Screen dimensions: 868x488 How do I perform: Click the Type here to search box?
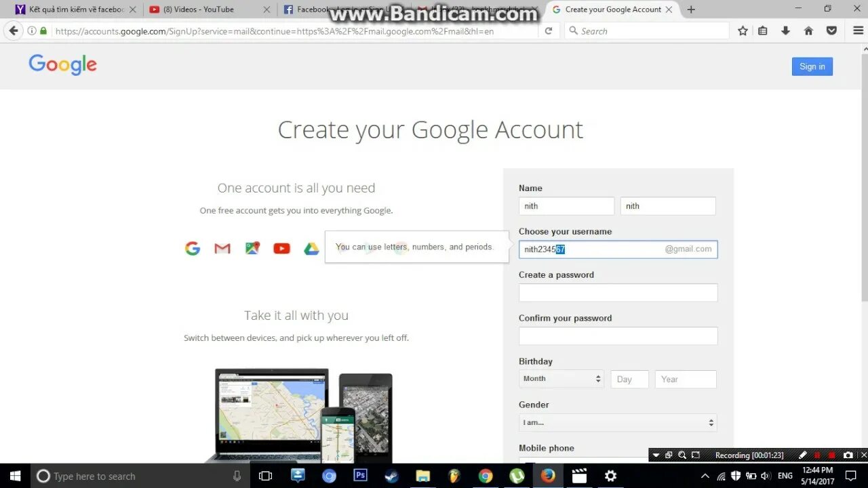139,476
